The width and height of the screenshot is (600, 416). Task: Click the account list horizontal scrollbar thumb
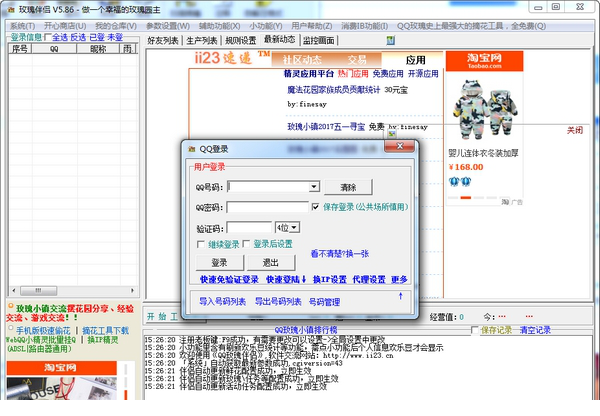[x=39, y=290]
